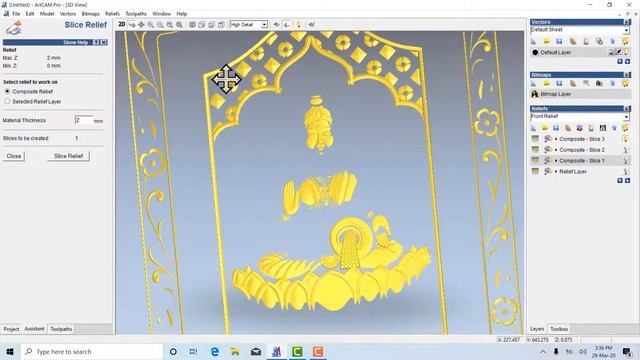This screenshot has height=360, width=640.
Task: Select the Pan view tool in the 3D toolbar
Action: (x=141, y=25)
